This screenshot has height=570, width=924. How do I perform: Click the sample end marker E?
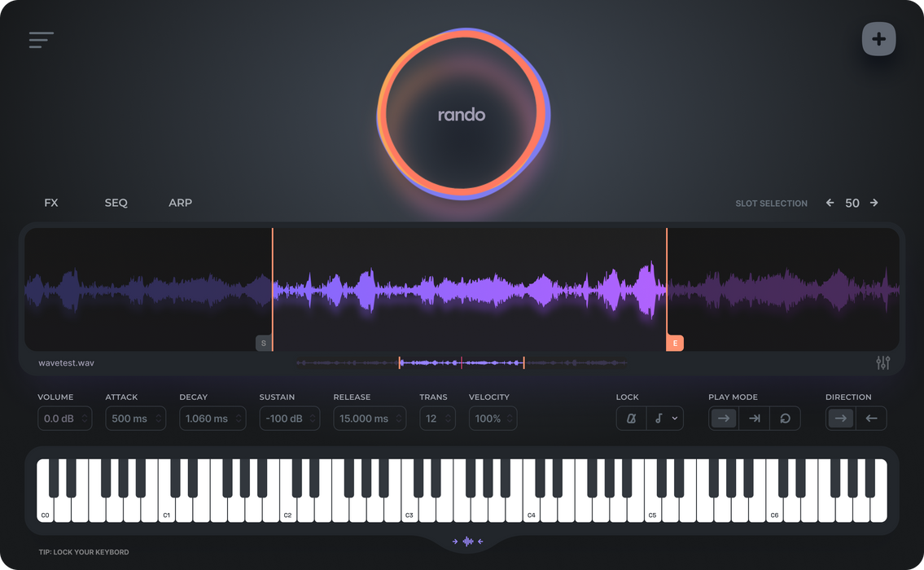coord(675,344)
